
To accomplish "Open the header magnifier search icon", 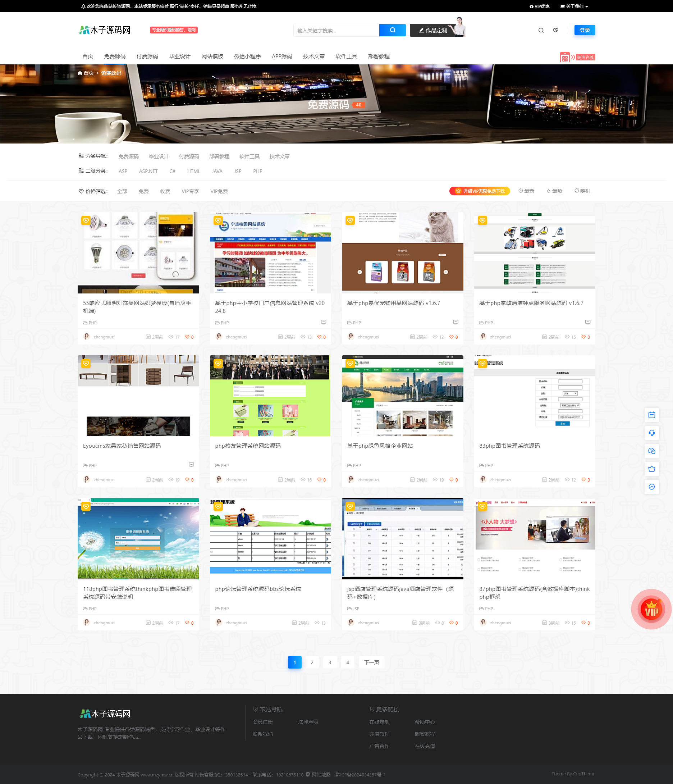I will point(541,30).
